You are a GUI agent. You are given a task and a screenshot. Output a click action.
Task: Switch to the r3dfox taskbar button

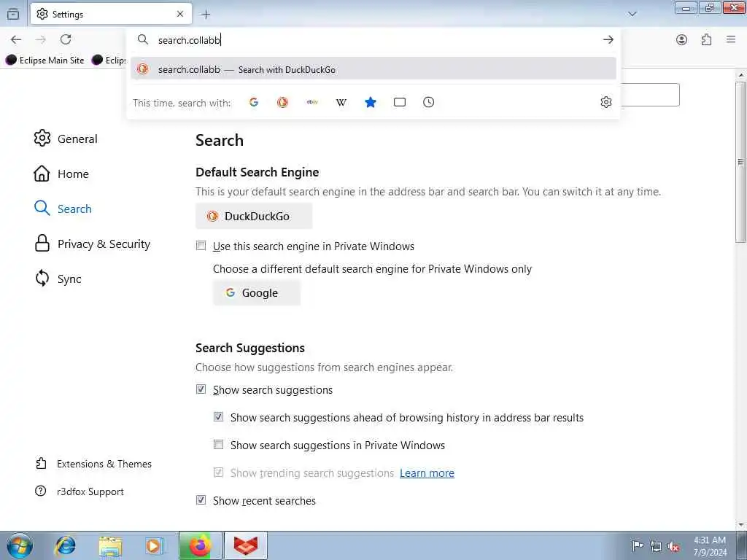pos(200,545)
